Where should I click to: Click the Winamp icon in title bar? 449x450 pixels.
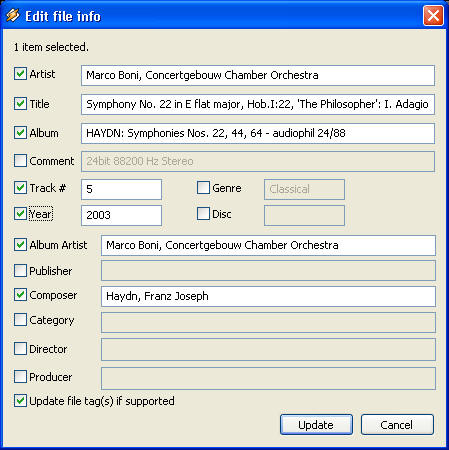13,15
